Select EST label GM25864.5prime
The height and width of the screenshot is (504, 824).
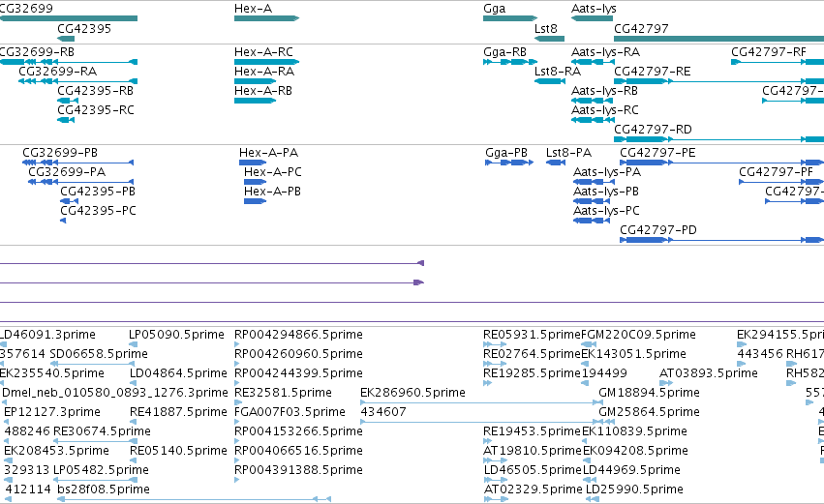[x=649, y=413]
